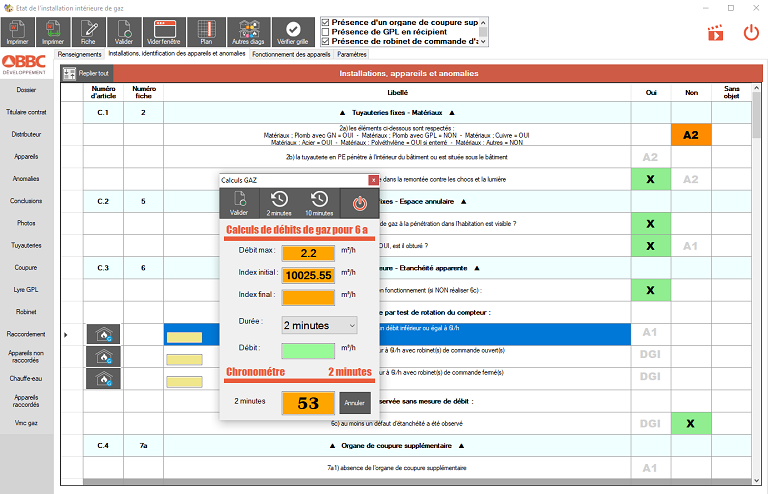768x494 pixels.
Task: Open the Plan toolbar icon
Action: [x=207, y=32]
